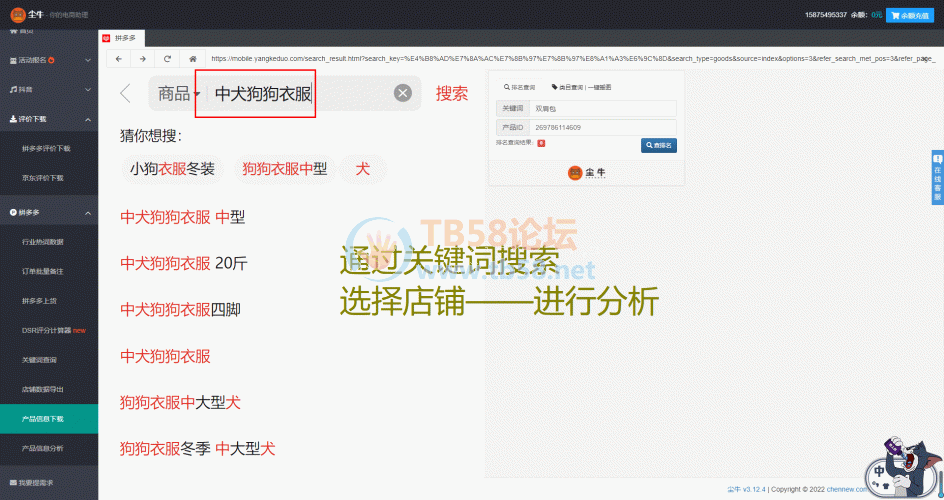Expand the 活动报名 sidebar section
Image resolution: width=944 pixels, height=500 pixels.
49,60
